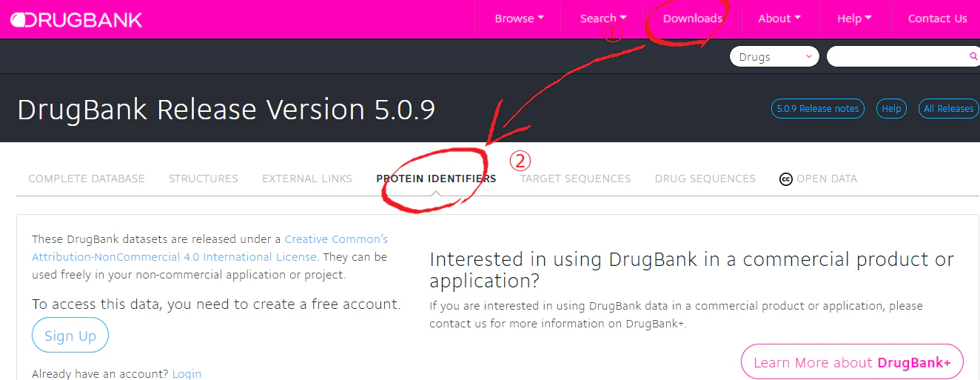Go to Downloads page
This screenshot has width=980, height=380.
693,19
